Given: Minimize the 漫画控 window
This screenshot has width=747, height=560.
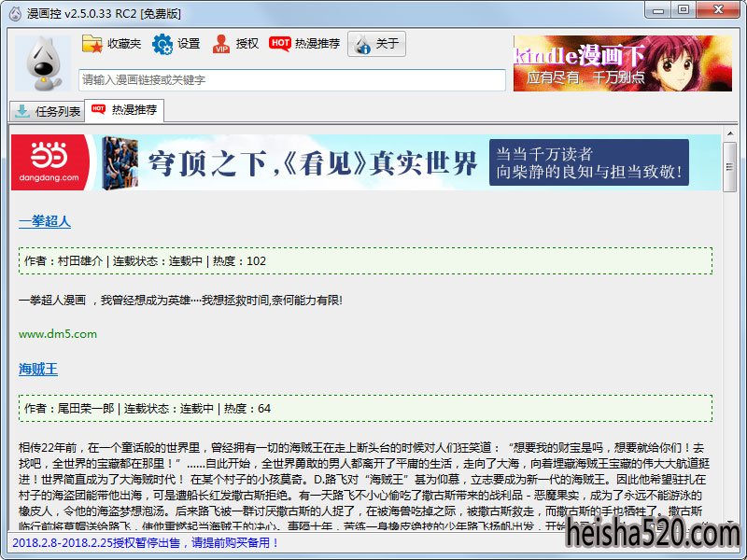Looking at the screenshot, I should 659,10.
